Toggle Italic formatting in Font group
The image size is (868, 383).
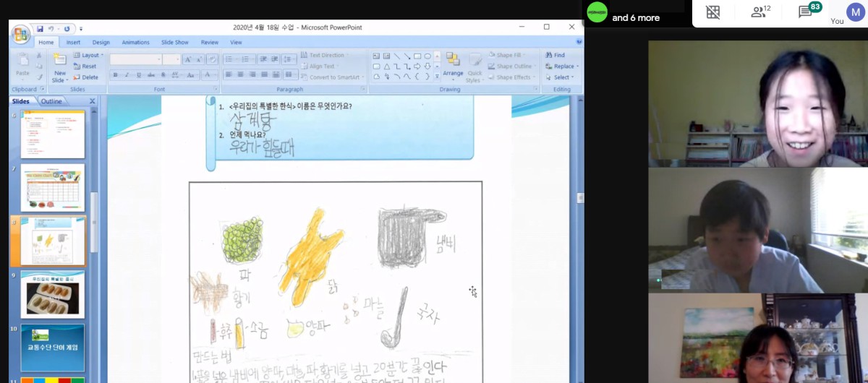tap(126, 75)
